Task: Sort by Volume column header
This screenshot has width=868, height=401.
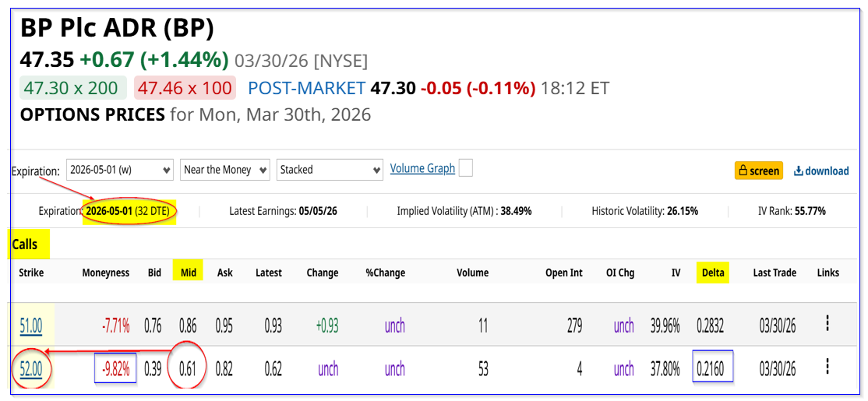Action: tap(472, 273)
